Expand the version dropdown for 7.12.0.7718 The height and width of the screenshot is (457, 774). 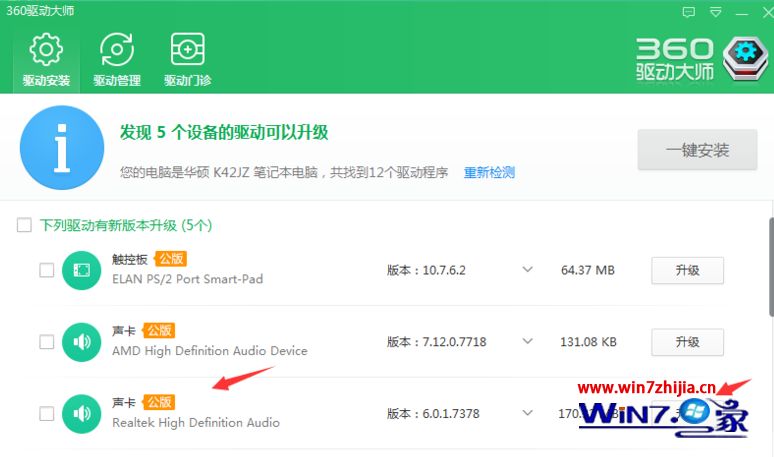click(528, 341)
